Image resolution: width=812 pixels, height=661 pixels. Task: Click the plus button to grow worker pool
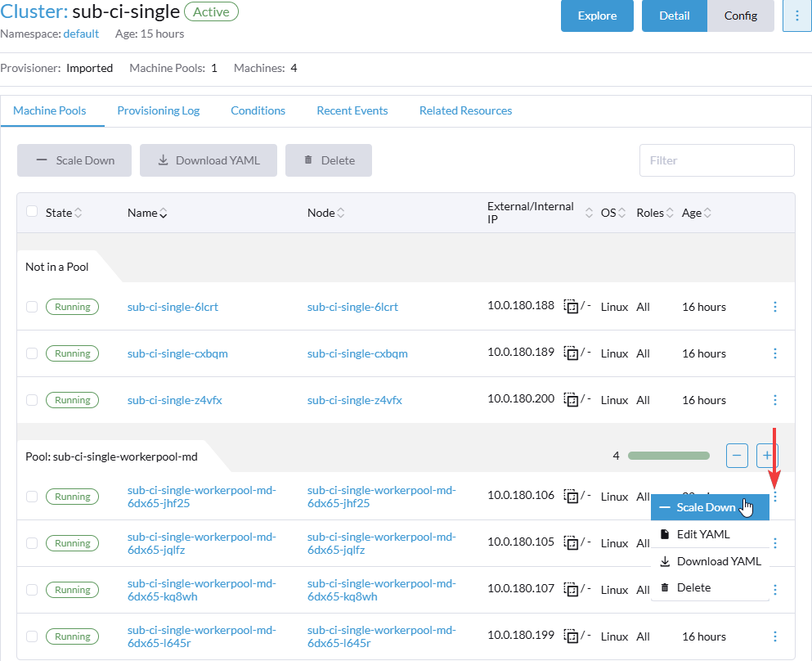point(766,456)
